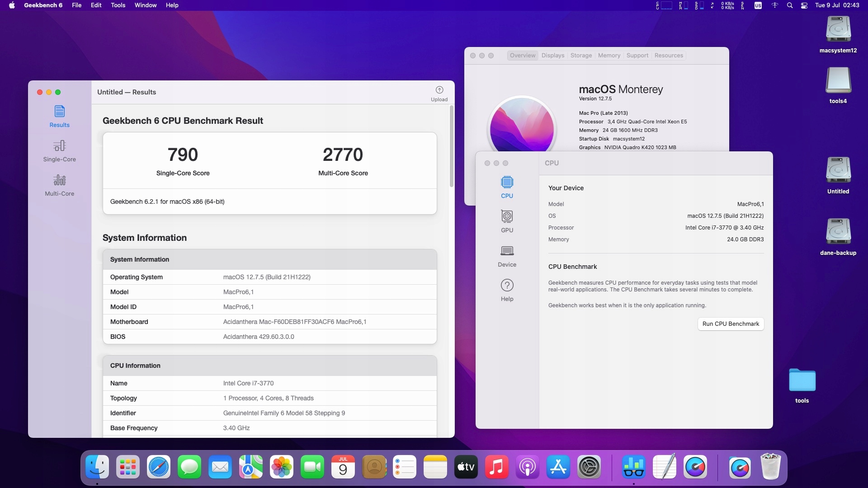This screenshot has width=868, height=488.
Task: Open Spotlight search in menu bar
Action: tap(790, 5)
